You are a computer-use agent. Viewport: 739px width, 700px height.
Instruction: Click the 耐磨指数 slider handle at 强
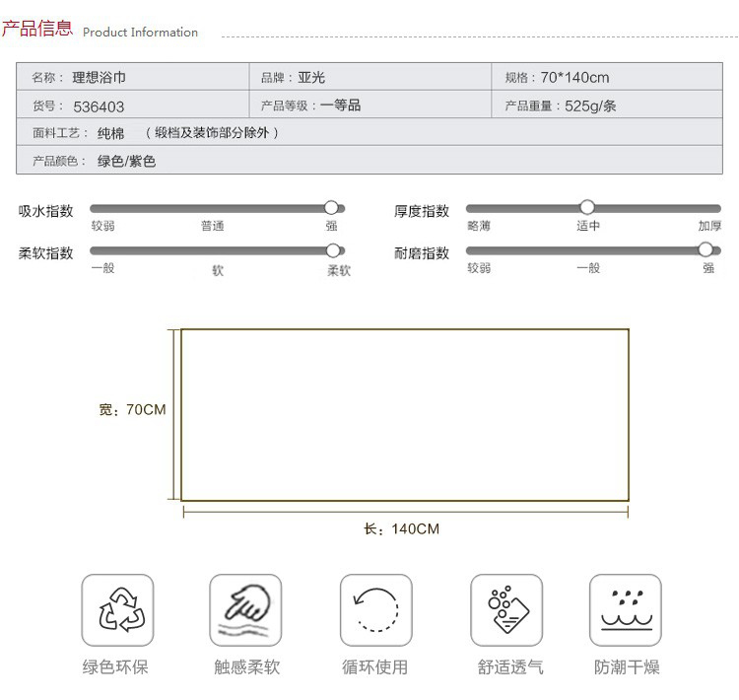(705, 249)
